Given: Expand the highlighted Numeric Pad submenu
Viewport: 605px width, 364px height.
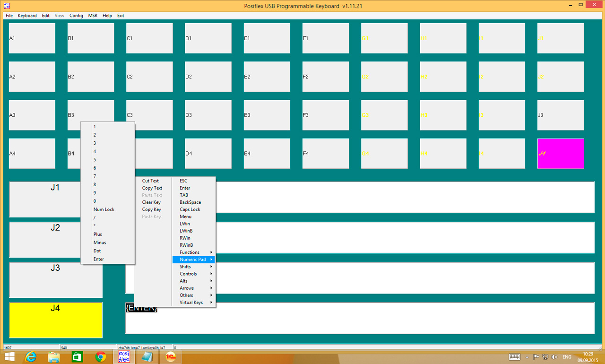Looking at the screenshot, I should point(194,260).
